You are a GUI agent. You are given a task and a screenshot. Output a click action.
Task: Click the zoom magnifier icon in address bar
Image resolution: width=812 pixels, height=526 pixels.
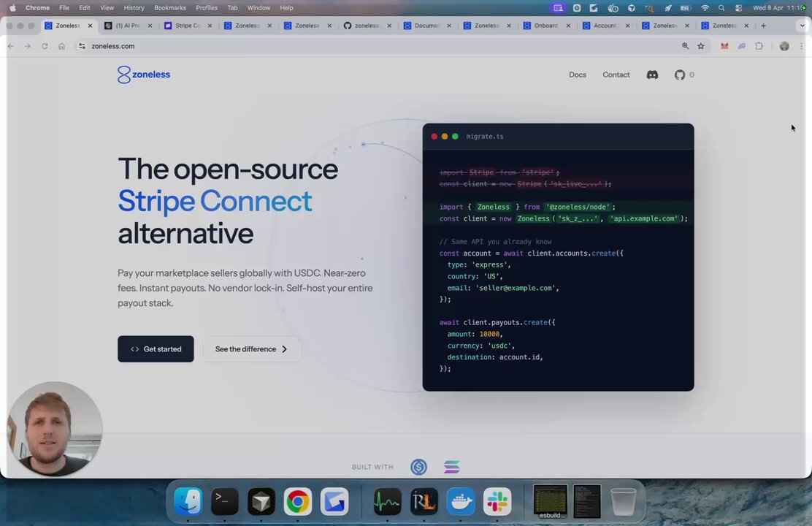[685, 46]
